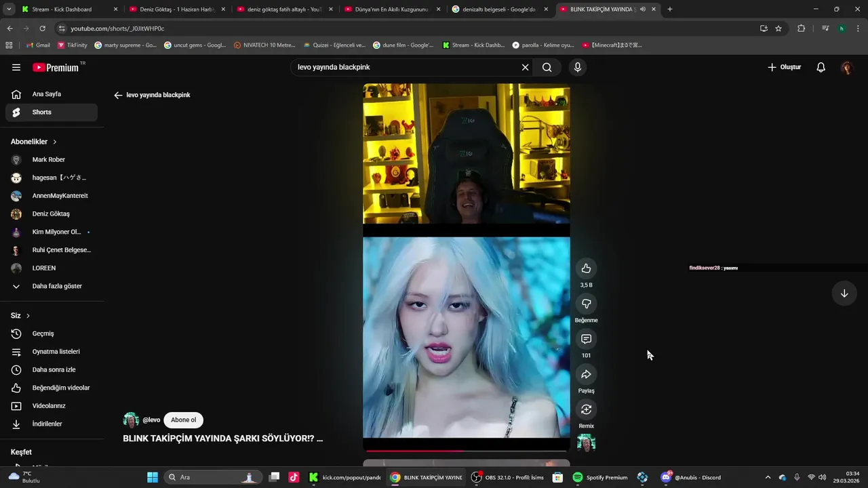Open Windows Start menu
Viewport: 868px width, 488px height.
tap(152, 477)
